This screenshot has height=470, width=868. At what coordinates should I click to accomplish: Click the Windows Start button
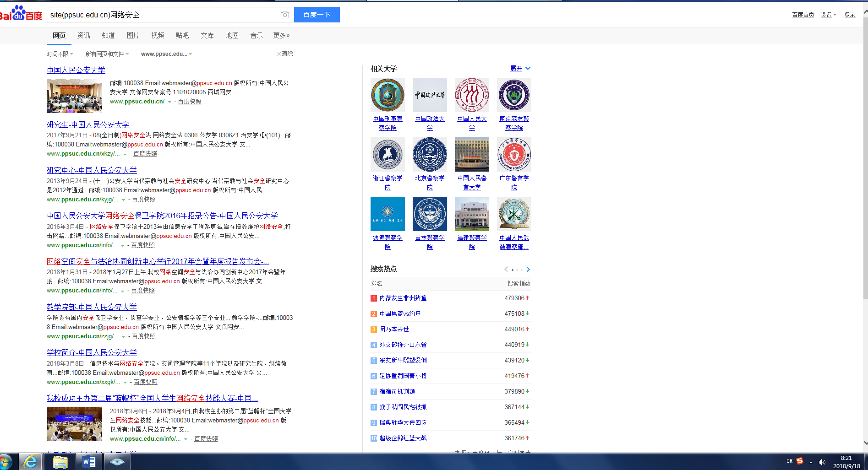tap(5, 462)
